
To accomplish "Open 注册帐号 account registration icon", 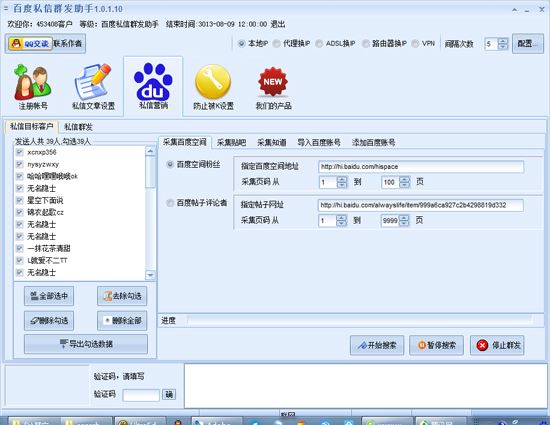I will tap(33, 87).
